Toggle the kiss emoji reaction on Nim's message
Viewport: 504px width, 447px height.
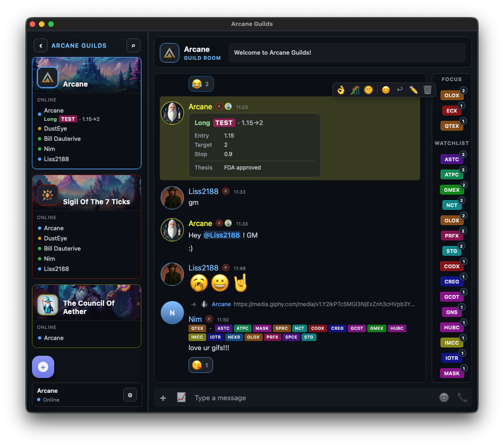coord(201,365)
